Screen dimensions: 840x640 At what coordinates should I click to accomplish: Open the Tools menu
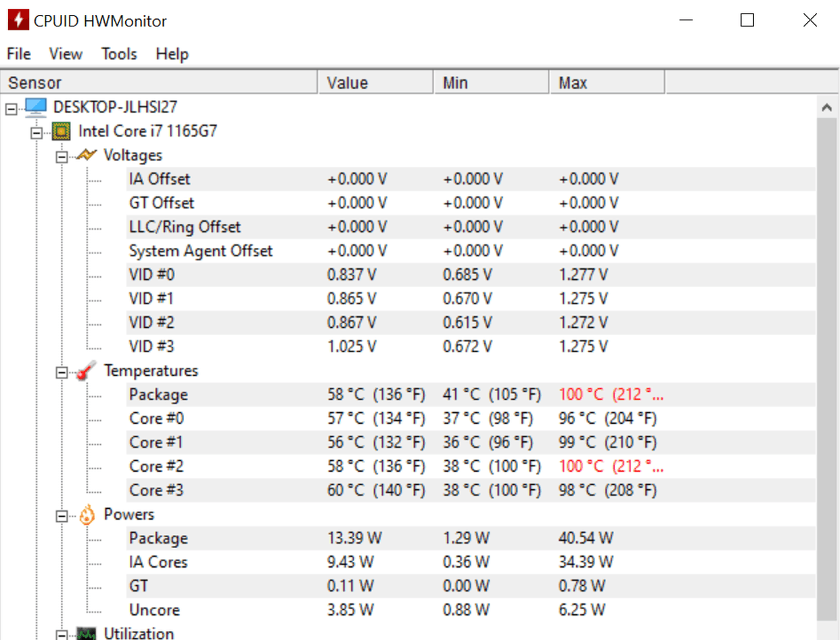click(x=119, y=54)
